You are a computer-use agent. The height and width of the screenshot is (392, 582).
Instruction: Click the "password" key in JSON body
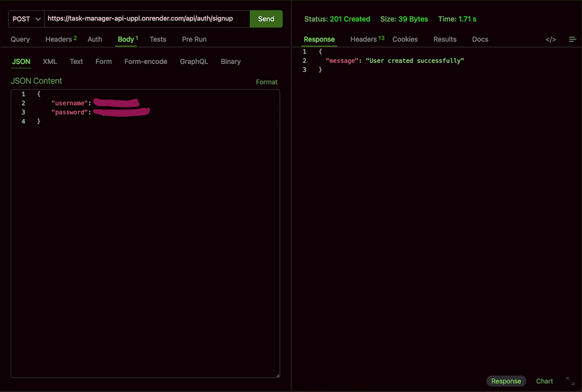(70, 112)
